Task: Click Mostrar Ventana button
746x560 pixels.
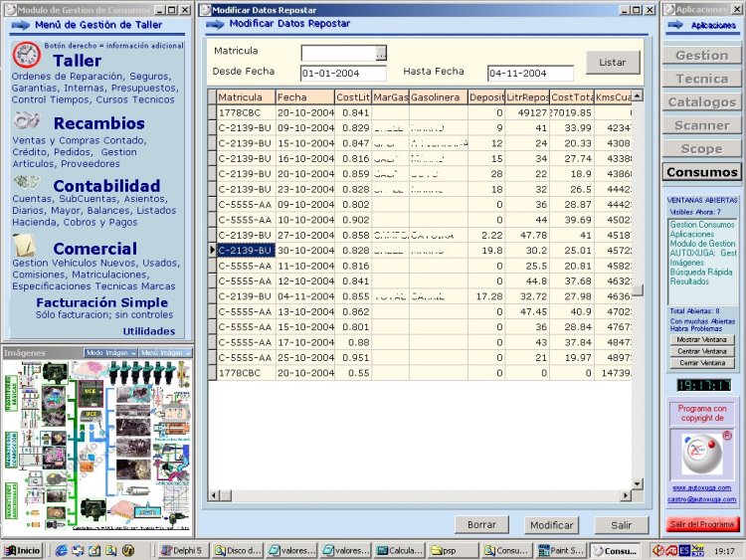Action: click(702, 340)
